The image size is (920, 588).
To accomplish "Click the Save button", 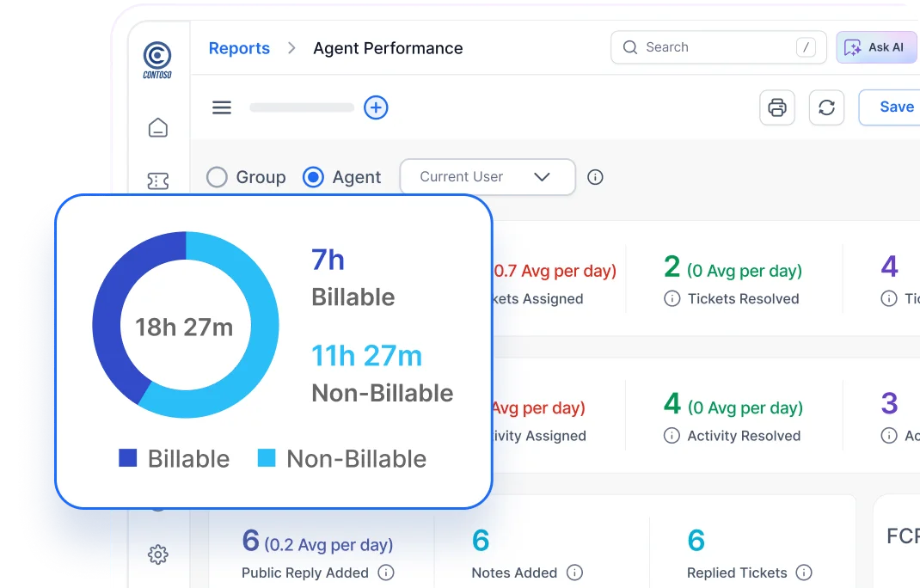I will (x=895, y=107).
